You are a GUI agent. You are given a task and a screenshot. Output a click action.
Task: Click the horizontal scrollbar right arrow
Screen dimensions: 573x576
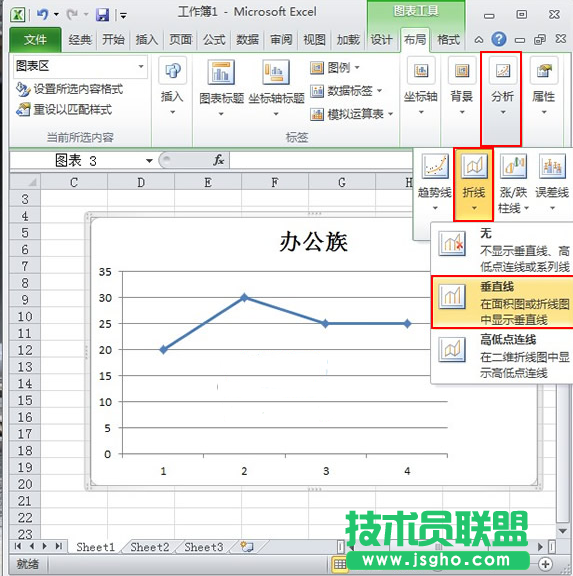540,547
